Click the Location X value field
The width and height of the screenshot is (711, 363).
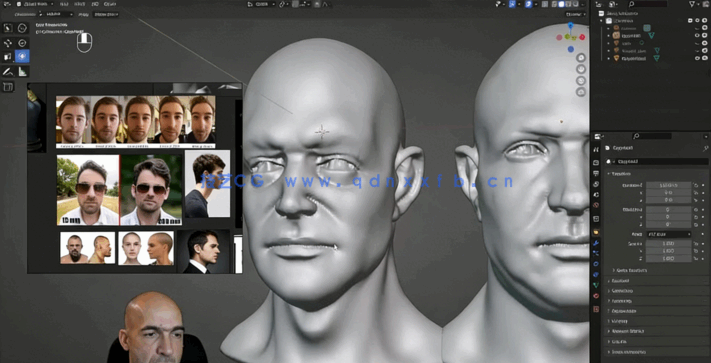pos(668,185)
